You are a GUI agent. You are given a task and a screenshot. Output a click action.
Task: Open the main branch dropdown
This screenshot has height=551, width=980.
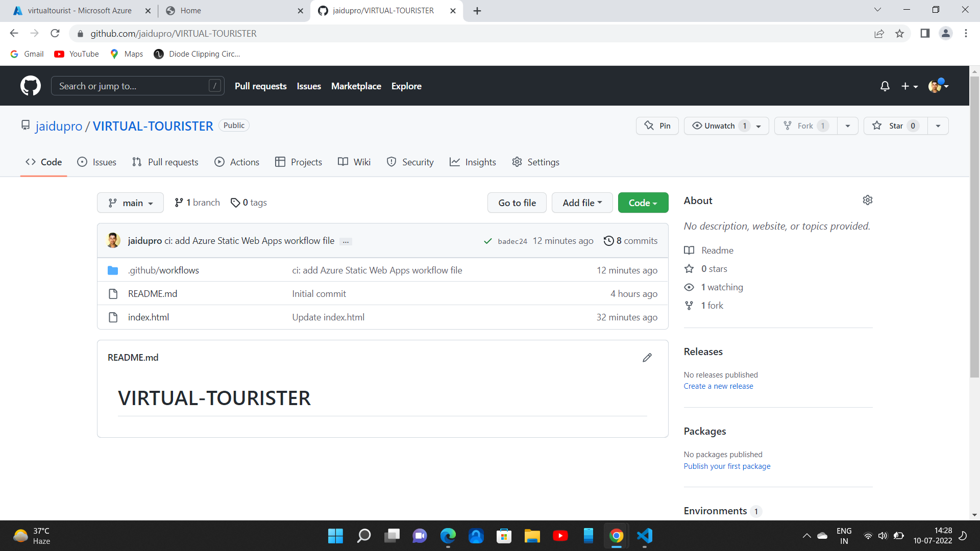pos(130,203)
